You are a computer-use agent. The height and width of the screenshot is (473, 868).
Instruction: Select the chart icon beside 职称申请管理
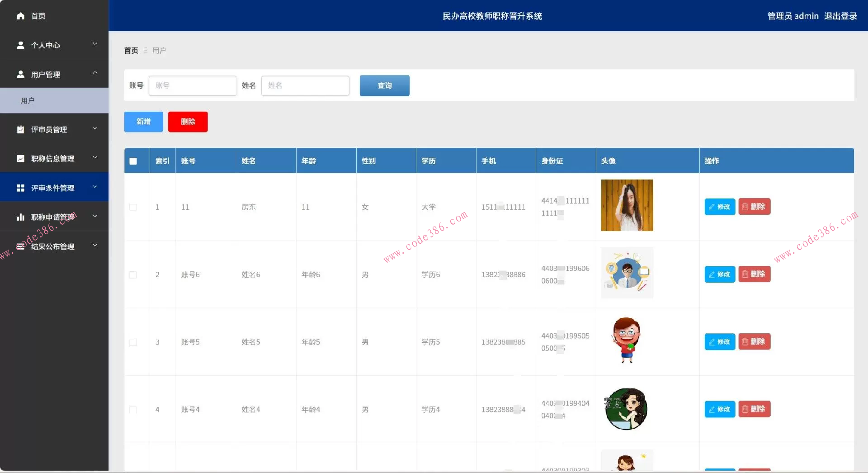tap(21, 217)
